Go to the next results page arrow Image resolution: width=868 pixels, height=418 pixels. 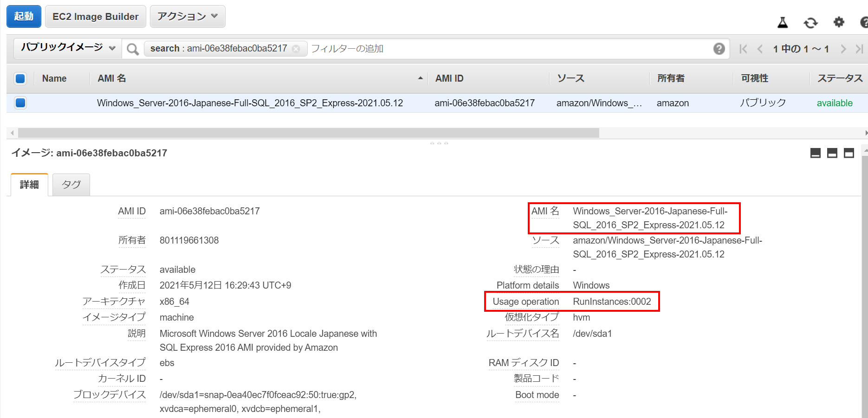click(843, 48)
